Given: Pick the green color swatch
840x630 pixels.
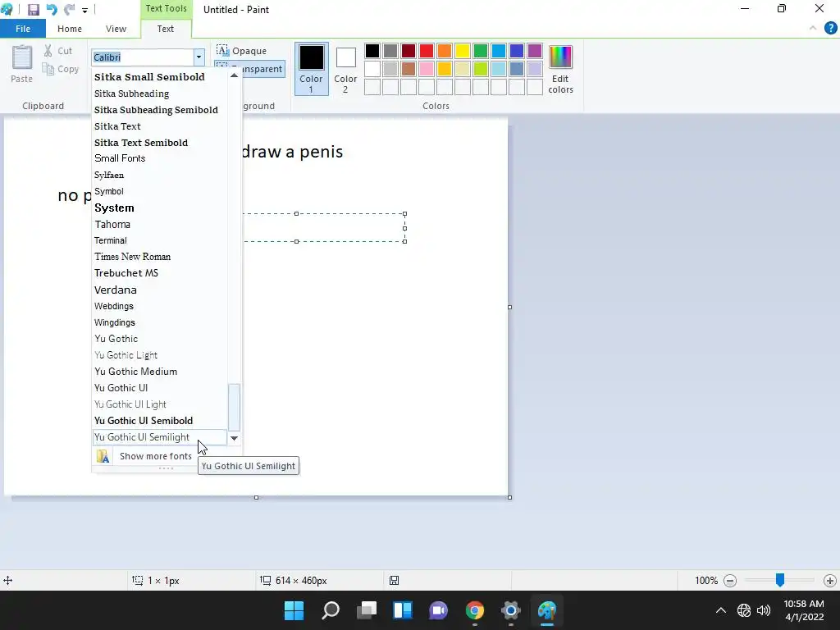Looking at the screenshot, I should 481,51.
